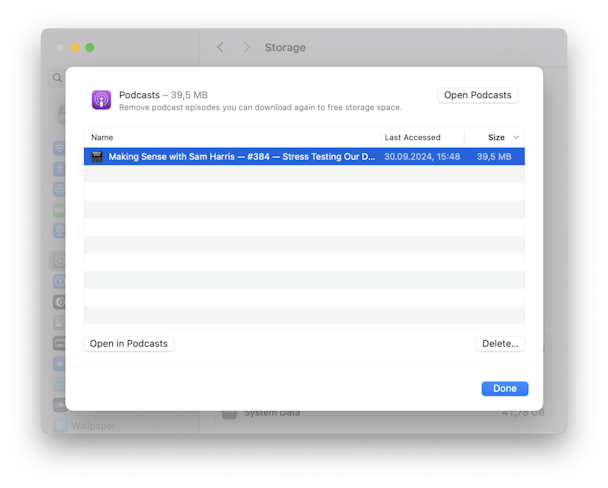The width and height of the screenshot is (608, 488).
Task: Select the green Battery icon in sidebar
Action: (59, 210)
